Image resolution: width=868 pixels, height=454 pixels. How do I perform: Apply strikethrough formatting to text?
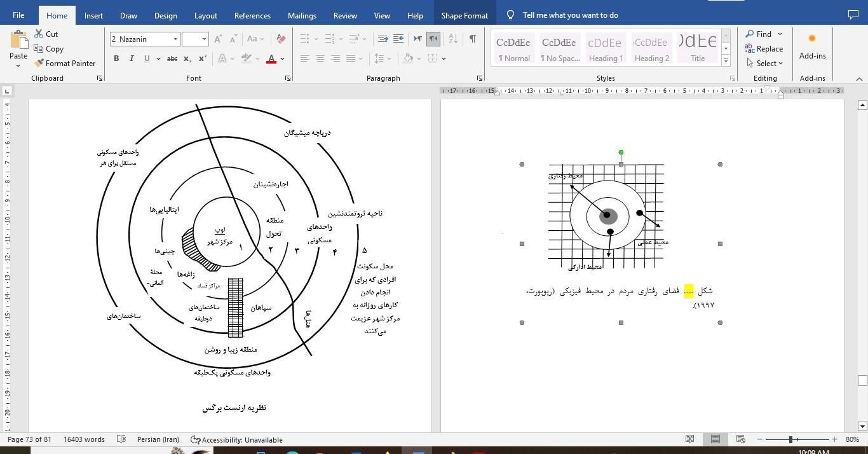coord(172,58)
